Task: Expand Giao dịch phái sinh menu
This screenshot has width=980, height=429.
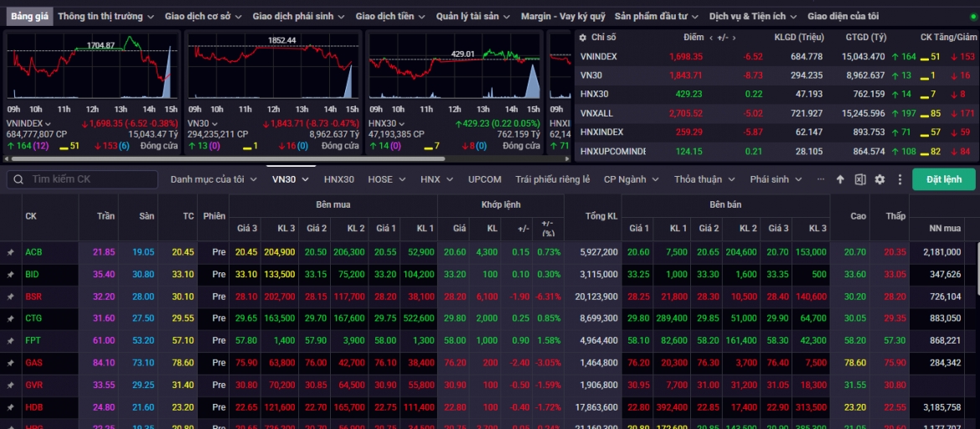Action: pos(299,16)
